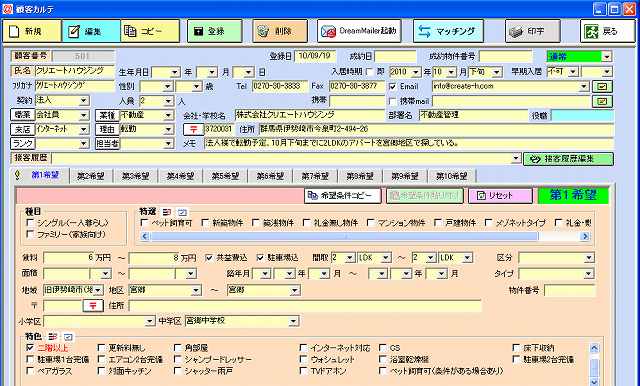640x386 pixels.
Task: Switch to the 第7希望 tab
Action: pos(315,176)
